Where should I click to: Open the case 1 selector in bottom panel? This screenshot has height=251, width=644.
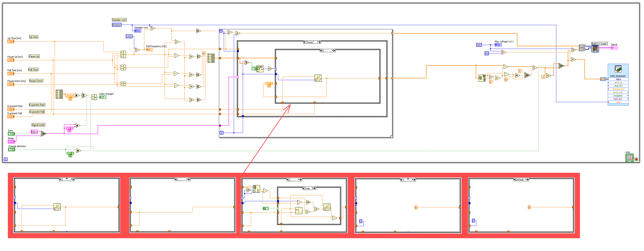tap(182, 179)
